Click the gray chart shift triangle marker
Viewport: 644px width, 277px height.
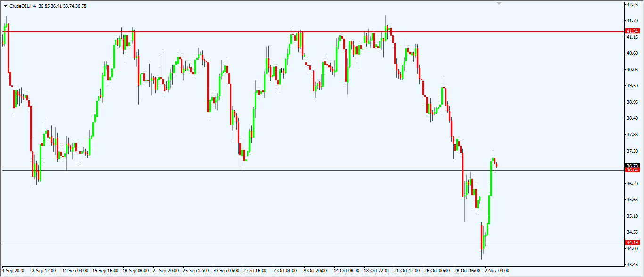point(499,3)
